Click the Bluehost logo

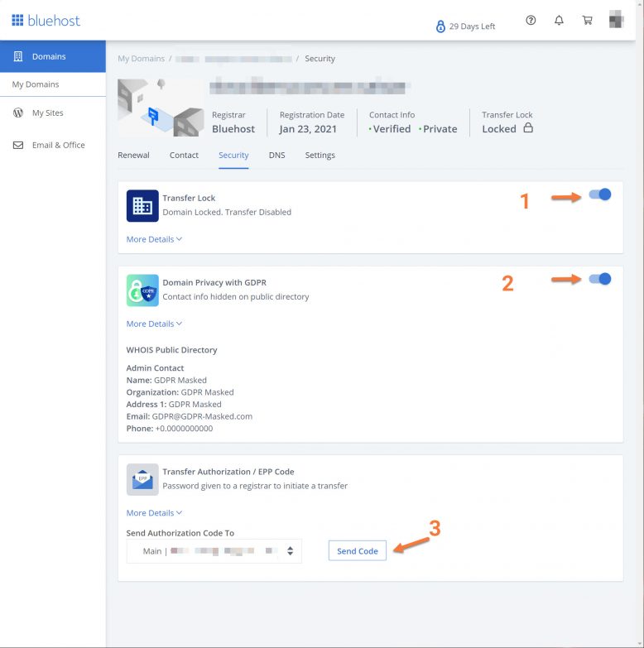pos(46,21)
